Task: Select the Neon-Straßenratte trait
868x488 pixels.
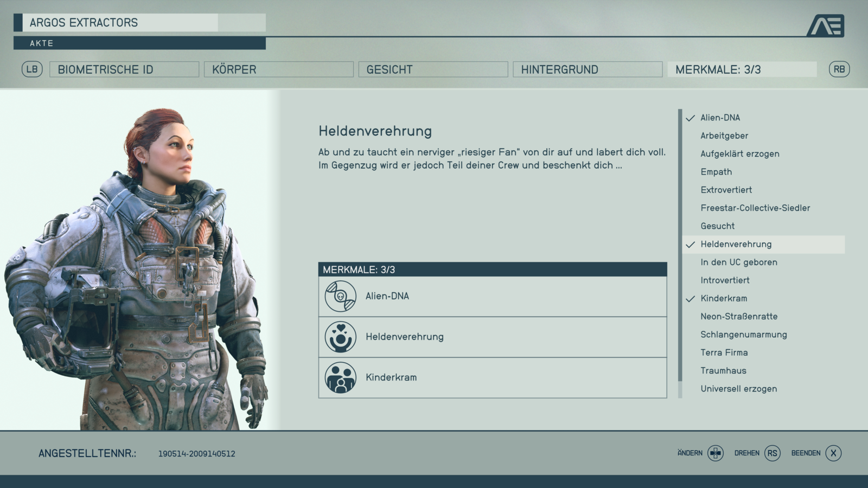Action: click(764, 317)
